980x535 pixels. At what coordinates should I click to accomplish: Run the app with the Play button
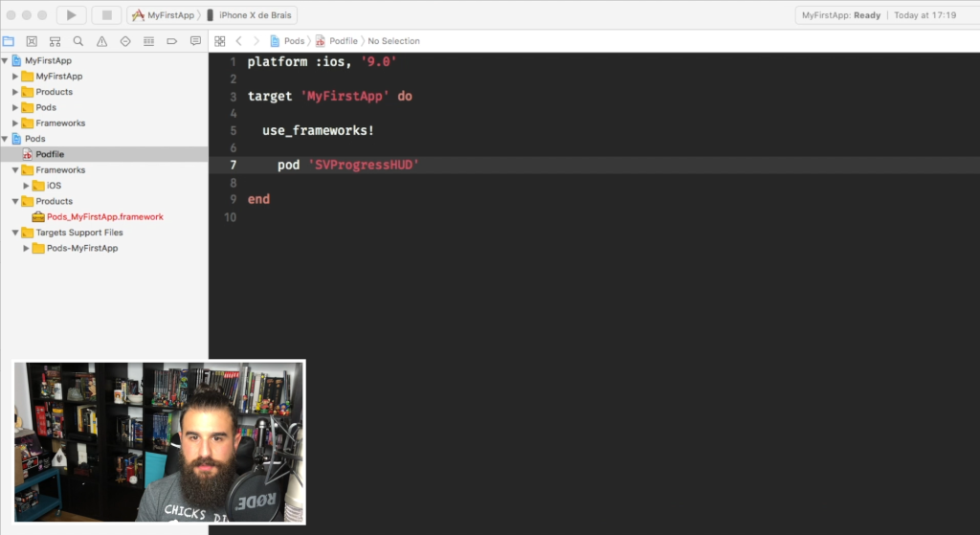71,15
